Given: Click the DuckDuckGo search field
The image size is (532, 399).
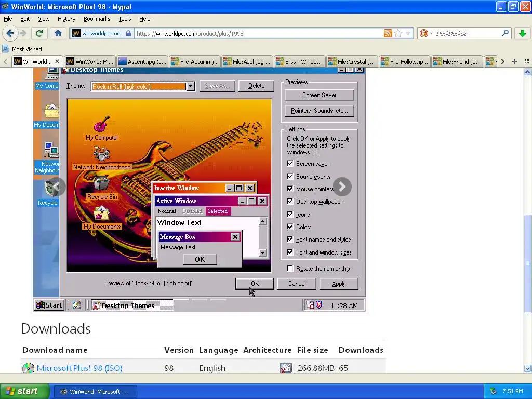Looking at the screenshot, I should (467, 33).
